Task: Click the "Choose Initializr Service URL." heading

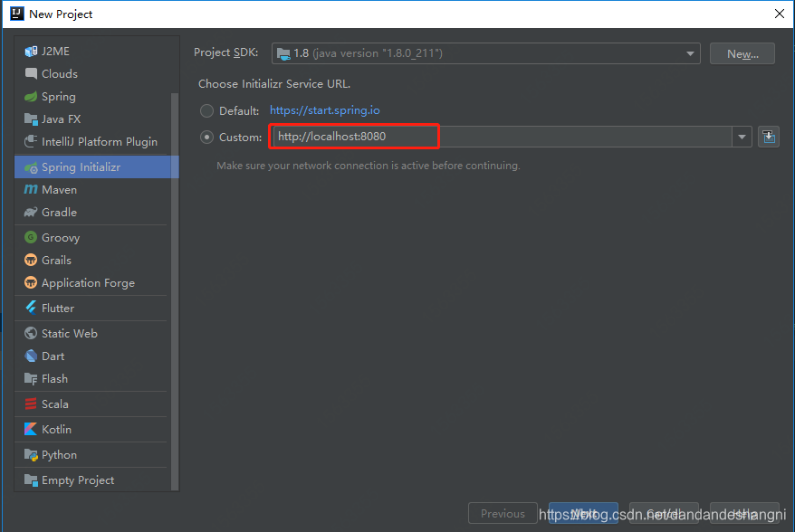Action: (x=274, y=83)
